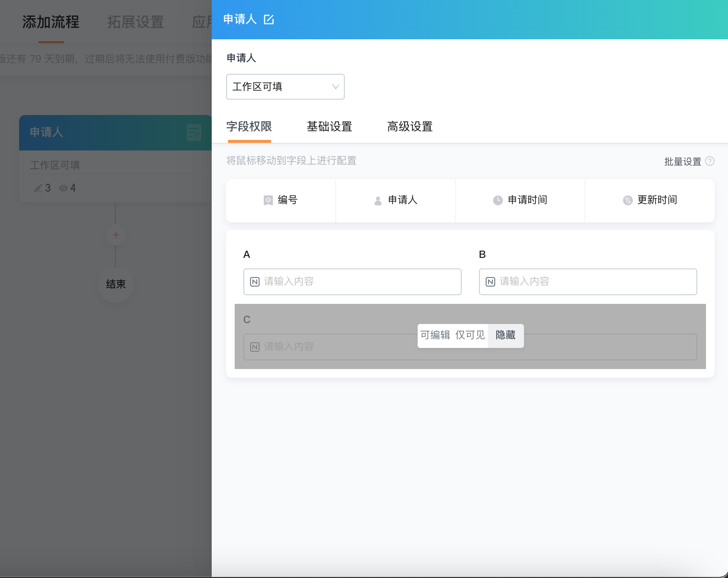Open the 拓展设置 tab in the background page

(136, 22)
